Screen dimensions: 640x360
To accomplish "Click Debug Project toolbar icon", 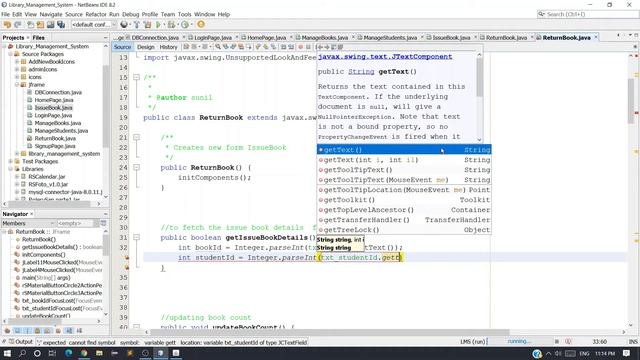I will pyautogui.click(x=171, y=24).
